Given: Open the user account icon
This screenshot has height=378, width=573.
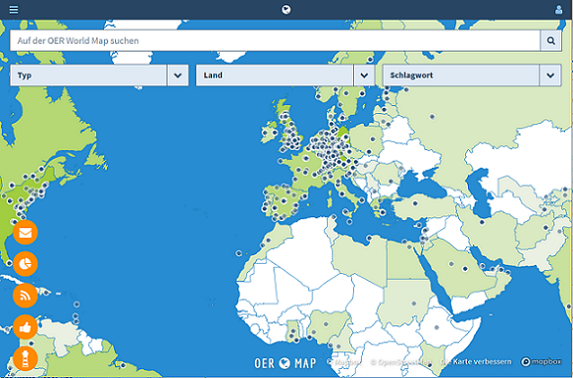Looking at the screenshot, I should click(558, 10).
